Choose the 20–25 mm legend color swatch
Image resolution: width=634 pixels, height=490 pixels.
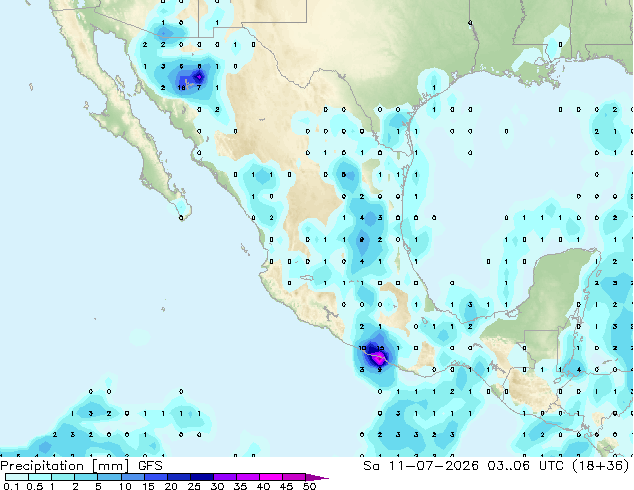(x=178, y=477)
